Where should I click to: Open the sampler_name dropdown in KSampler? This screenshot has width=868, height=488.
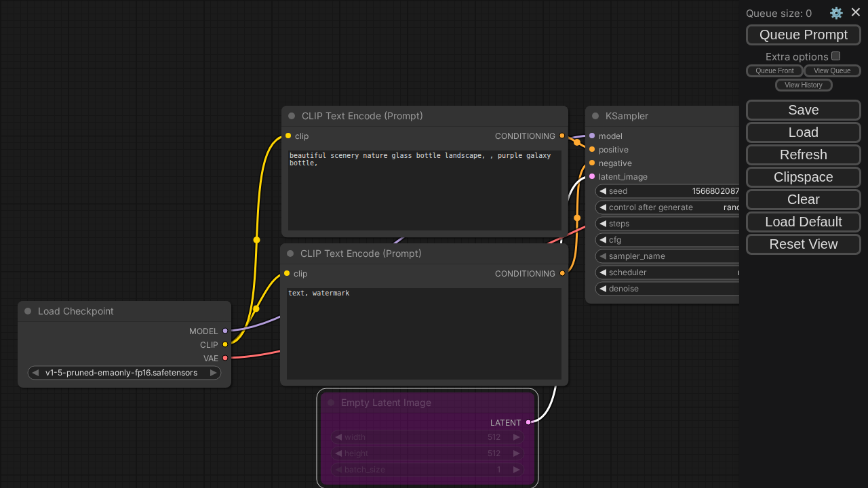(668, 256)
